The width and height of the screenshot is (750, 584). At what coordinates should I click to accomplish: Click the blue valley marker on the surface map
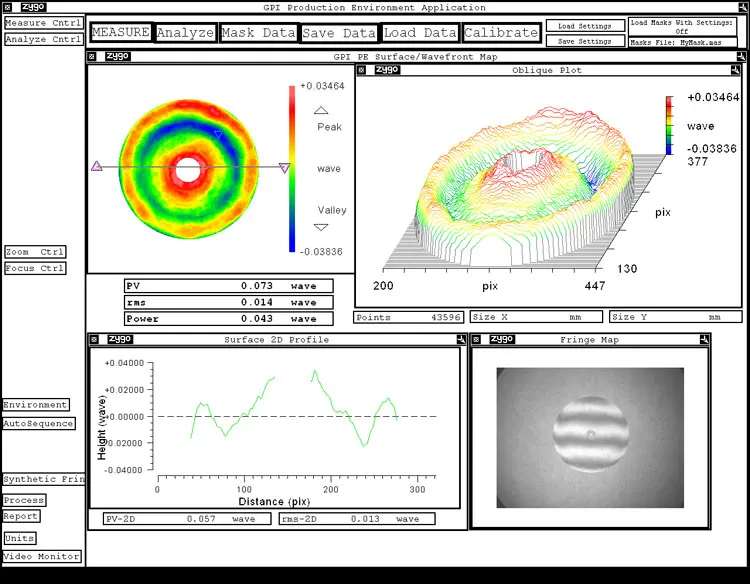[x=219, y=134]
